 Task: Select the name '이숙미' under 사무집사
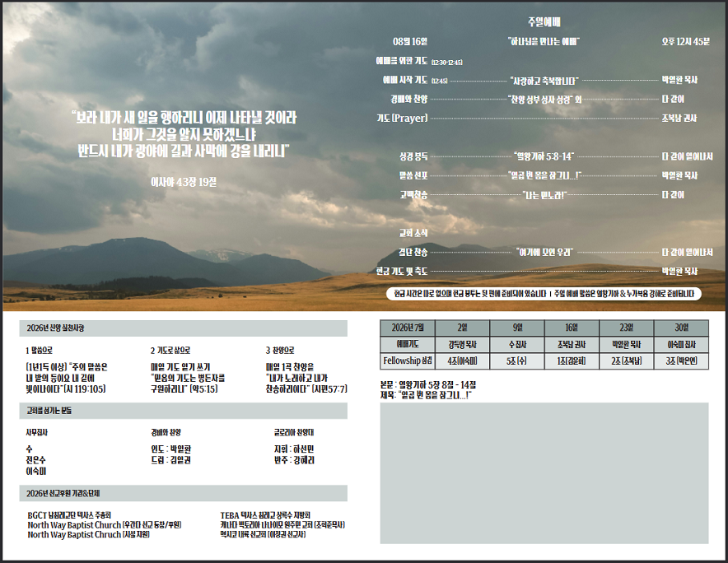[x=35, y=471]
